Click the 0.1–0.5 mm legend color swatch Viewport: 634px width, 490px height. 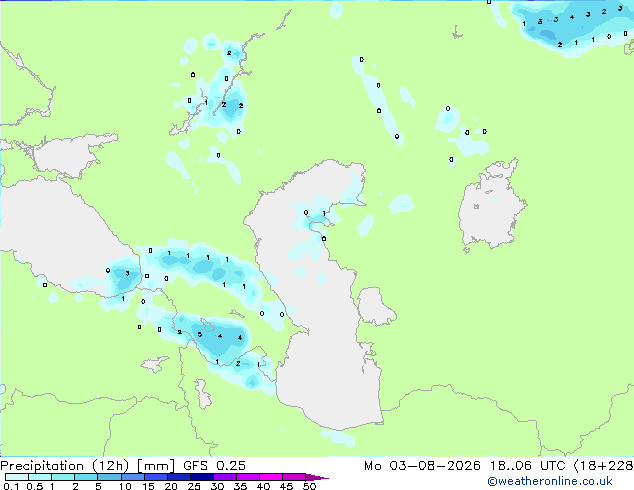[17, 477]
